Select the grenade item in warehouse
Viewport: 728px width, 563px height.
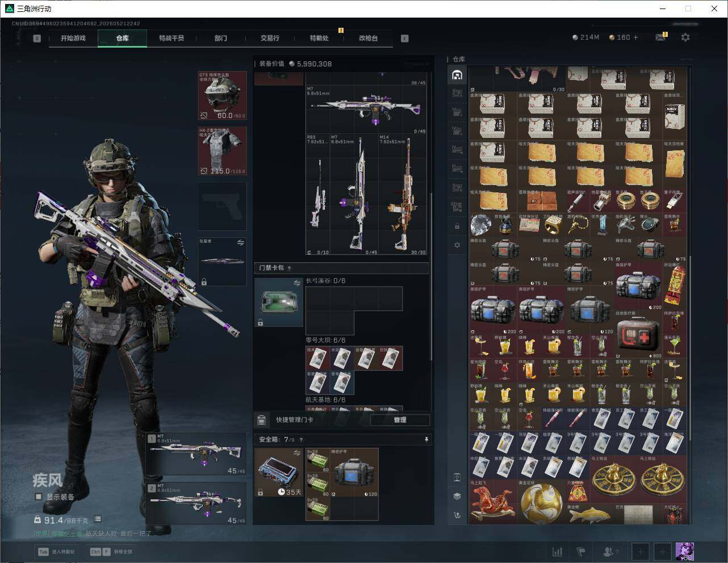505,225
